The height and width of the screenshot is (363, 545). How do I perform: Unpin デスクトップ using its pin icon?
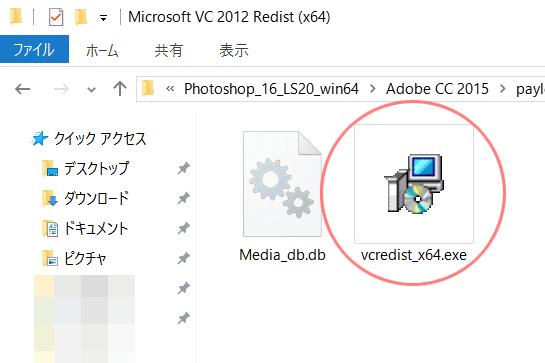pos(184,169)
